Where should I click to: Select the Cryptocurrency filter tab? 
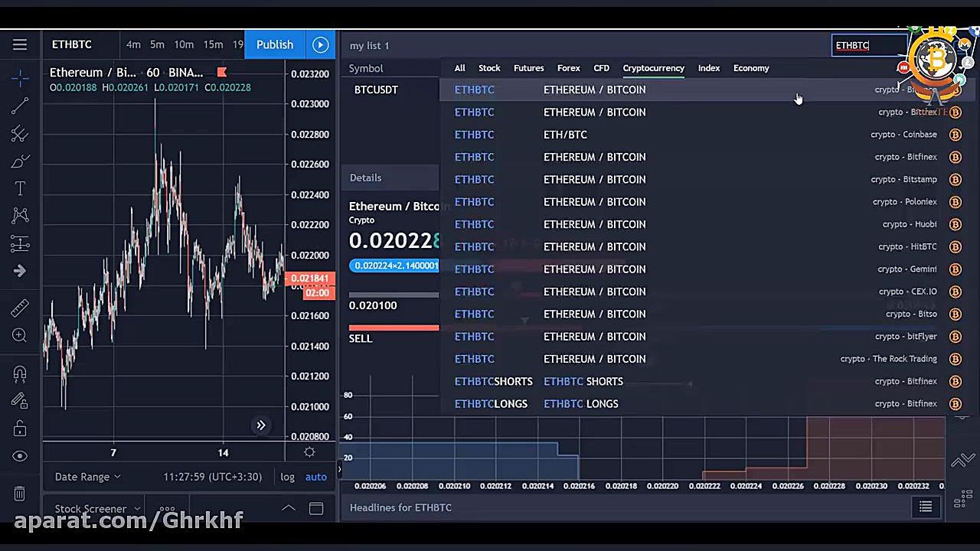click(653, 68)
